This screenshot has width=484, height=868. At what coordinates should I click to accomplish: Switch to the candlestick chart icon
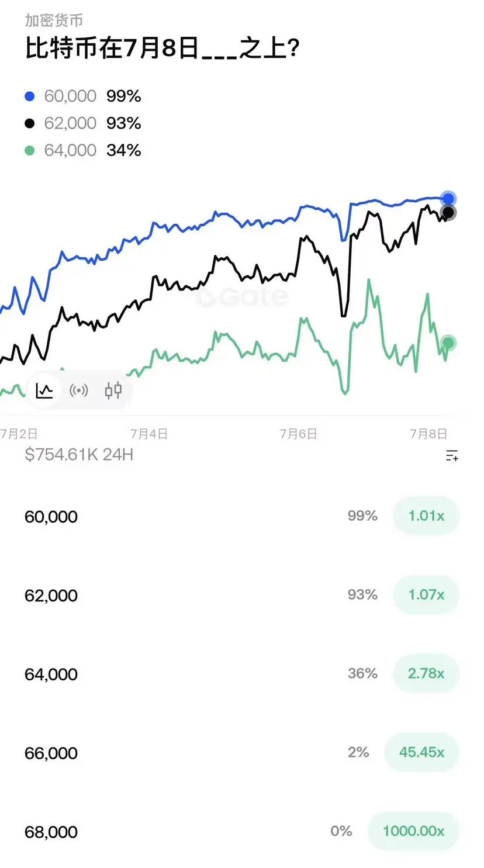[x=113, y=390]
